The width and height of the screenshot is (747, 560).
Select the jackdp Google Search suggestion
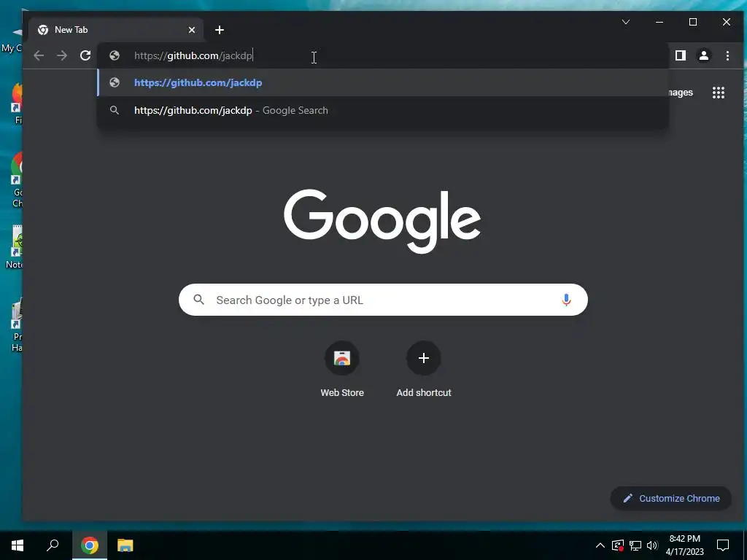(x=383, y=111)
